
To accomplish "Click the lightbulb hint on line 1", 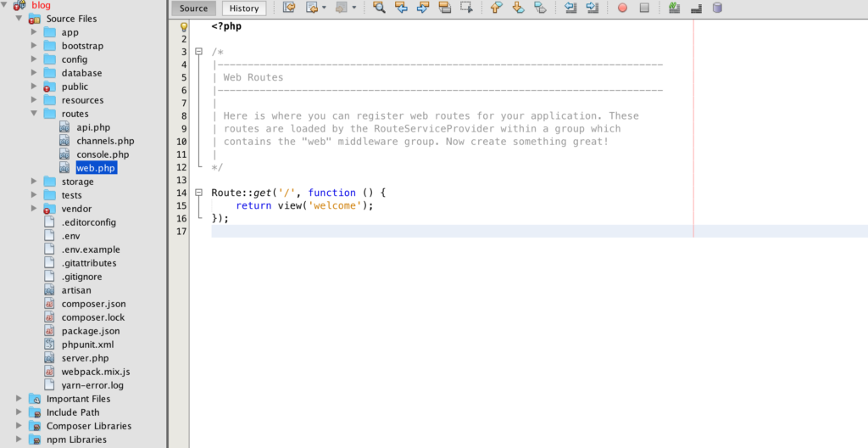I will [183, 27].
